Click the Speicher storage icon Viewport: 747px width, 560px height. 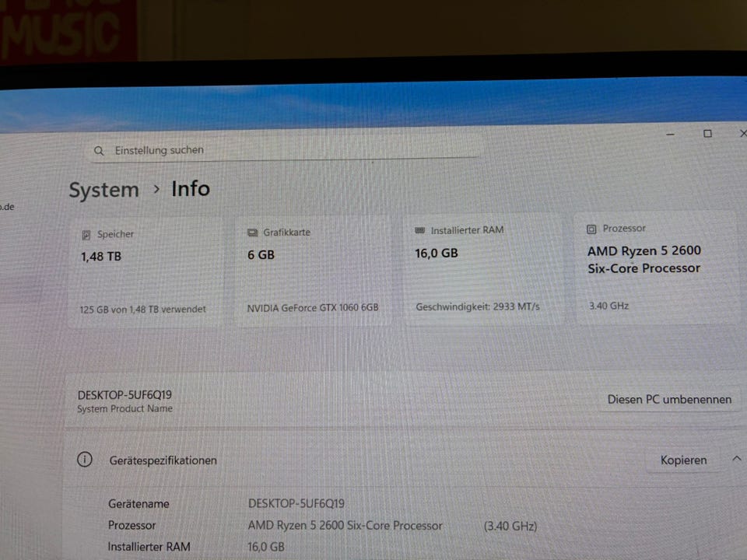pyautogui.click(x=86, y=234)
